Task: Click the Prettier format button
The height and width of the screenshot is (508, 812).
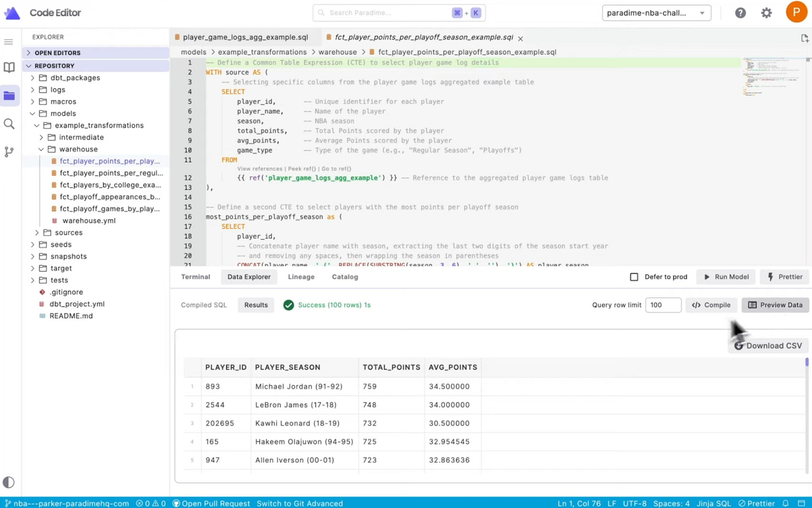Action: [x=785, y=277]
